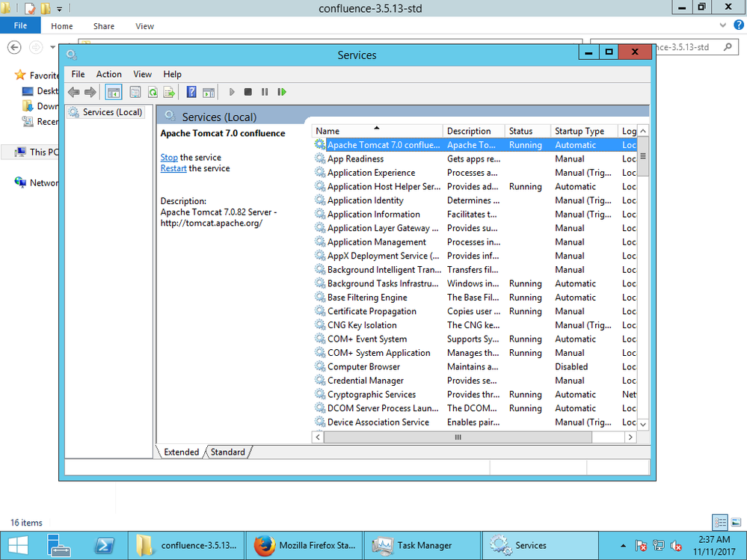This screenshot has width=747, height=560.
Task: Open the Help toolbar icon in Services
Action: click(x=191, y=92)
